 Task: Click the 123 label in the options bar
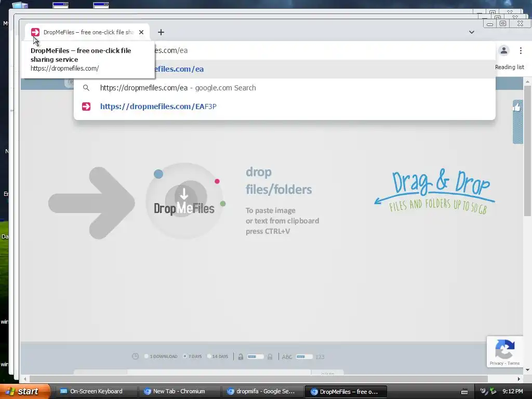[320, 356]
